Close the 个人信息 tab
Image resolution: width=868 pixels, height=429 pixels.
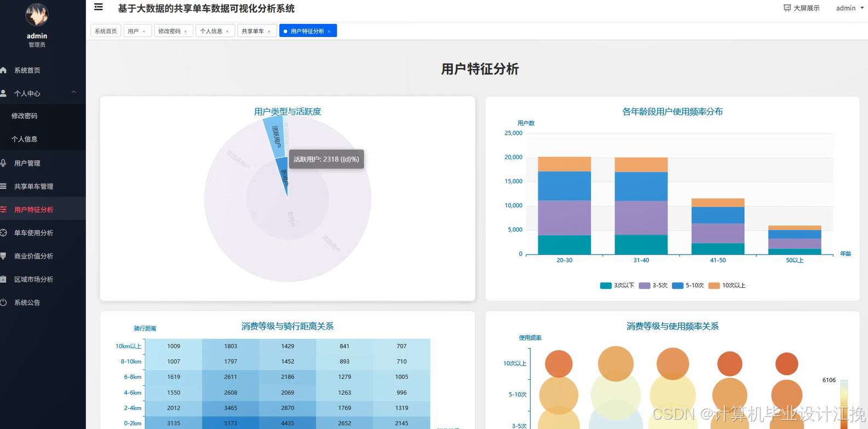click(x=227, y=31)
